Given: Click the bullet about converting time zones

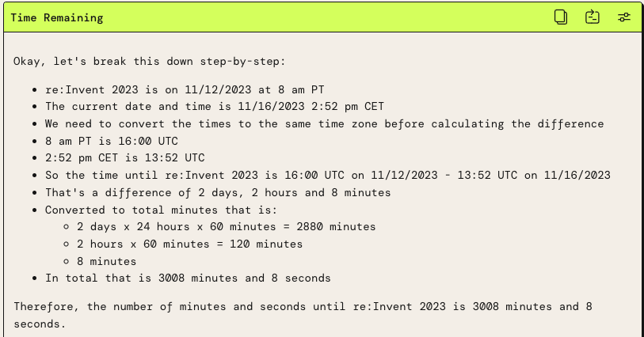Looking at the screenshot, I should tap(325, 124).
